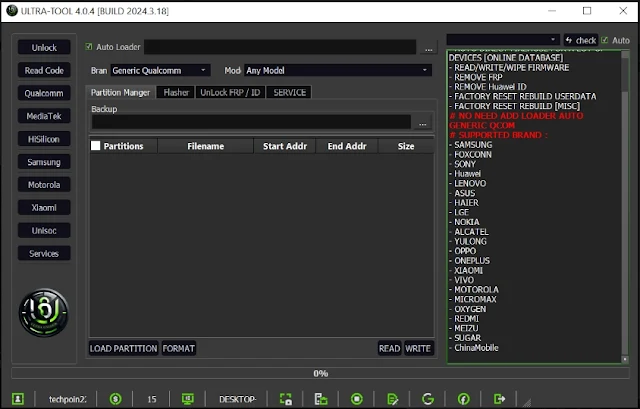
Task: Switch to the Flasher tab
Action: [x=176, y=92]
